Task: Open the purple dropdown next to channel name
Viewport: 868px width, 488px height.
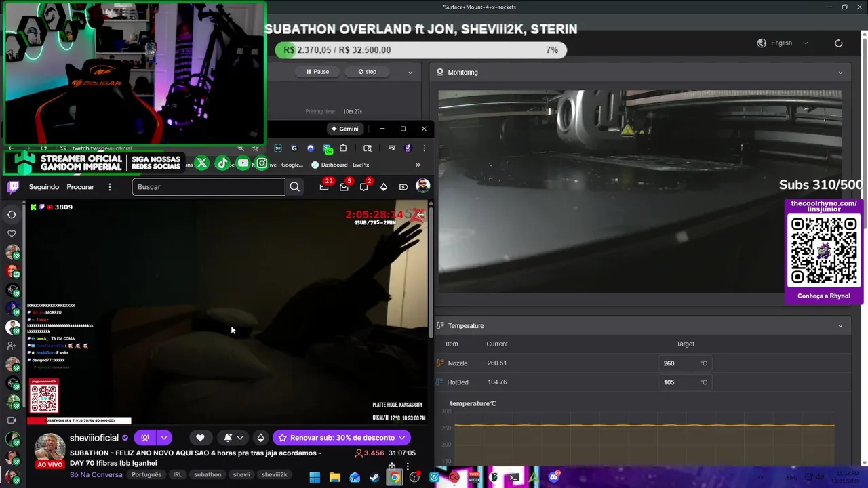Action: tap(164, 438)
